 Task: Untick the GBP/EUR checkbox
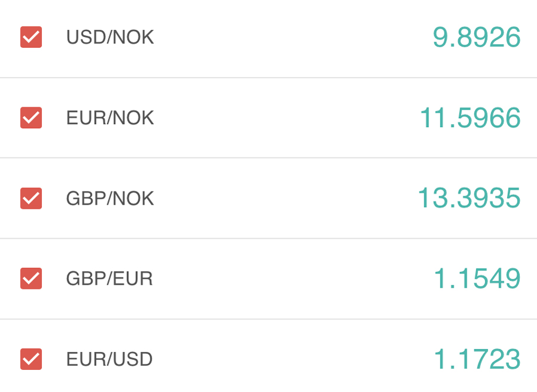(31, 278)
